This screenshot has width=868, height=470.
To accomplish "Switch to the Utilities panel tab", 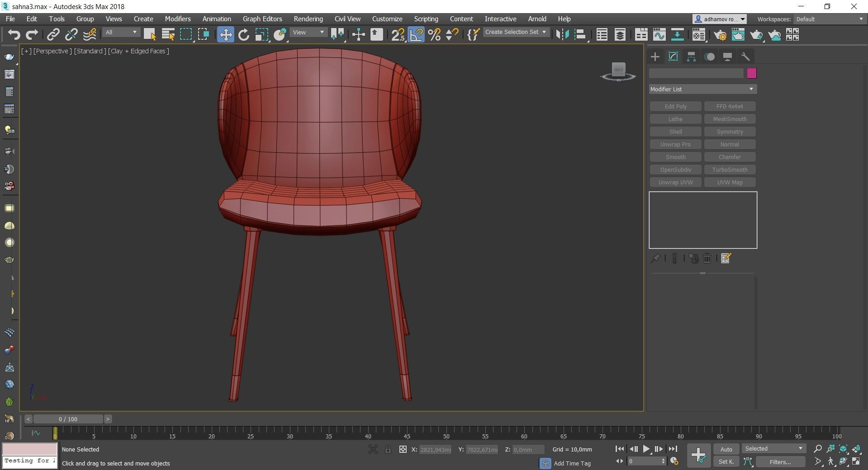I will pyautogui.click(x=745, y=56).
